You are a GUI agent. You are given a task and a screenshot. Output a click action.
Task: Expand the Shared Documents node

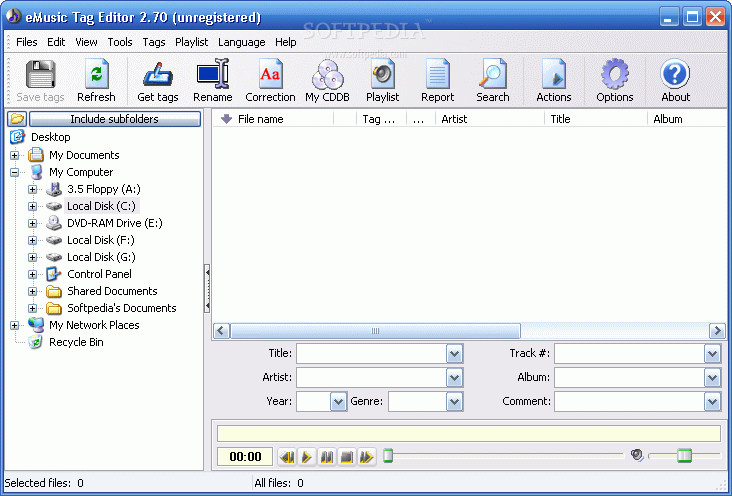[32, 291]
